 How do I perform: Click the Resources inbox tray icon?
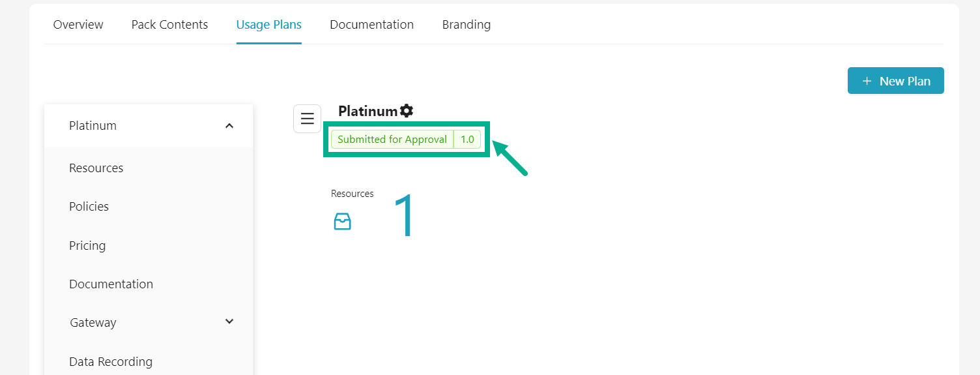pyautogui.click(x=342, y=222)
